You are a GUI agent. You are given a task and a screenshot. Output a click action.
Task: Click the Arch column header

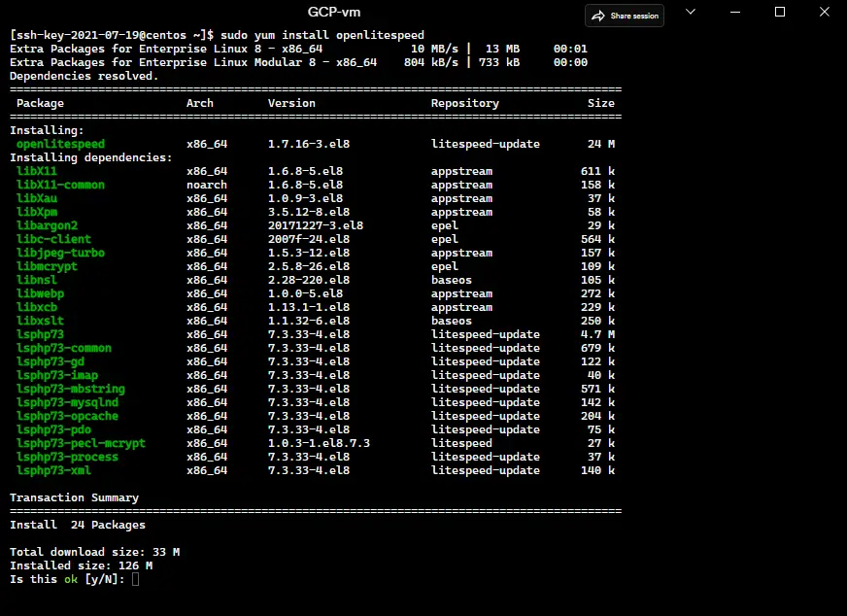200,103
